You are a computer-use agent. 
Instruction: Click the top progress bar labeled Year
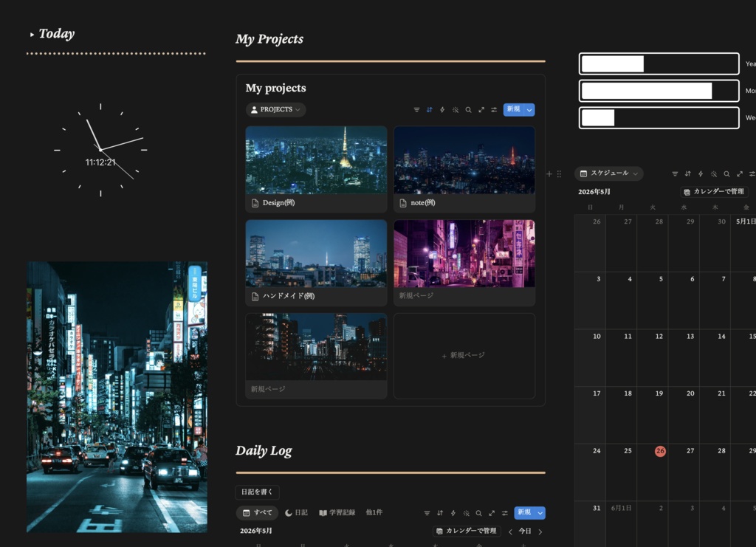tap(659, 63)
